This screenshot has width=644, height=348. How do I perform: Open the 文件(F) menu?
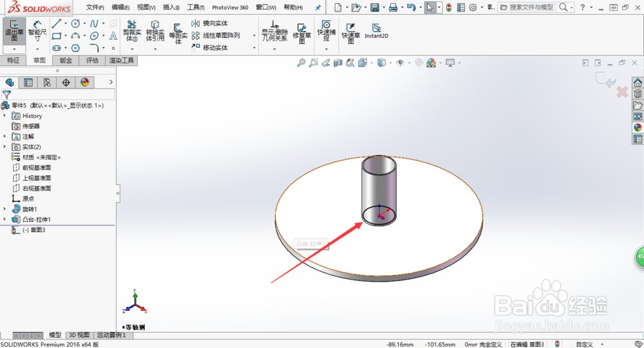point(95,7)
